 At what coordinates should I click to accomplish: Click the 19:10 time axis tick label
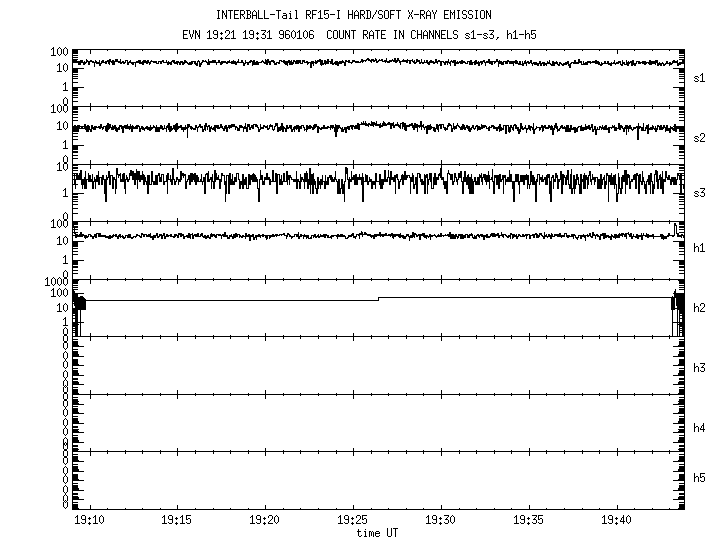click(89, 520)
